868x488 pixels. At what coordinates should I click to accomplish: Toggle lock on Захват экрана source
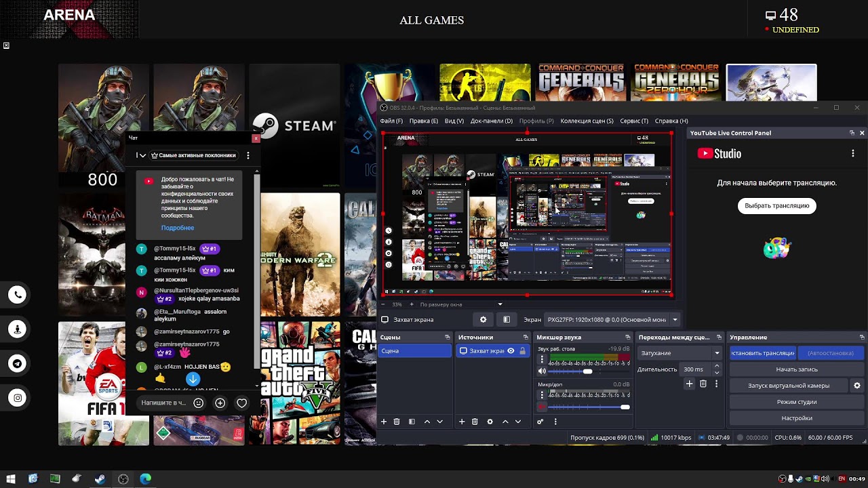522,350
